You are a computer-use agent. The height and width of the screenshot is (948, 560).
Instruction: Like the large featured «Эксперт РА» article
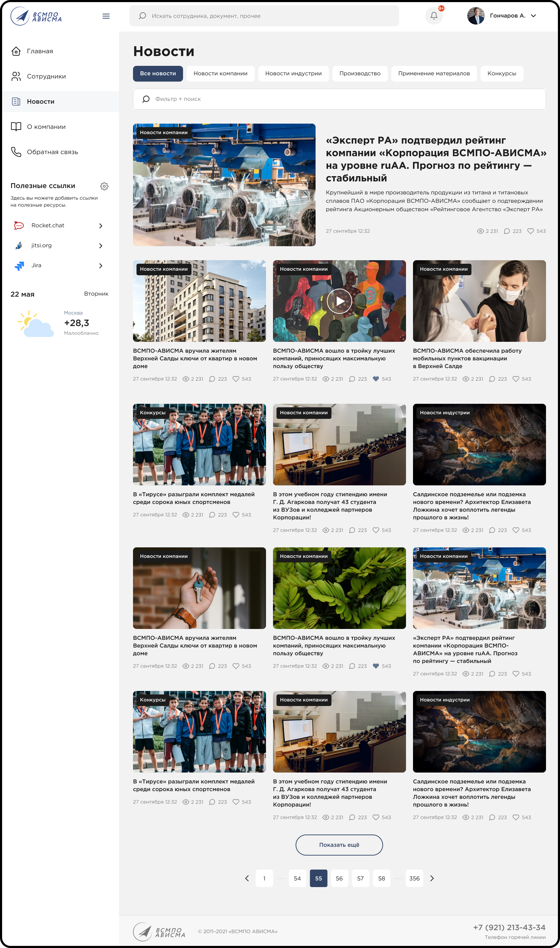tap(531, 231)
